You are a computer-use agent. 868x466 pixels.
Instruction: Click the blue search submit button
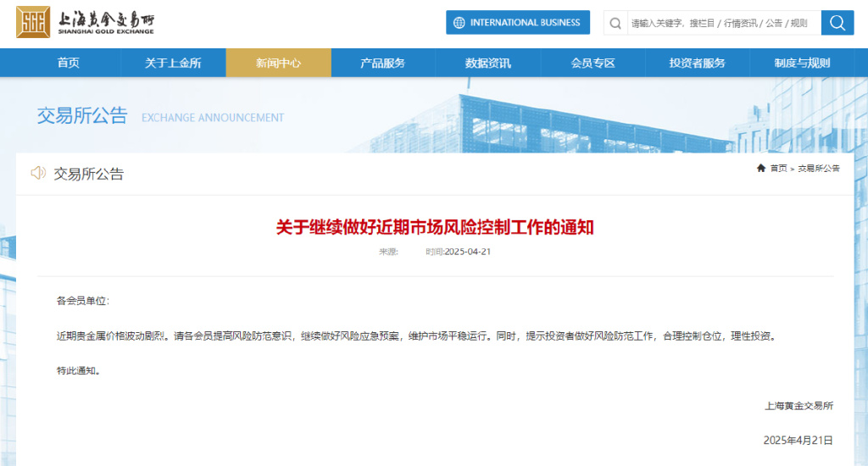click(x=837, y=23)
